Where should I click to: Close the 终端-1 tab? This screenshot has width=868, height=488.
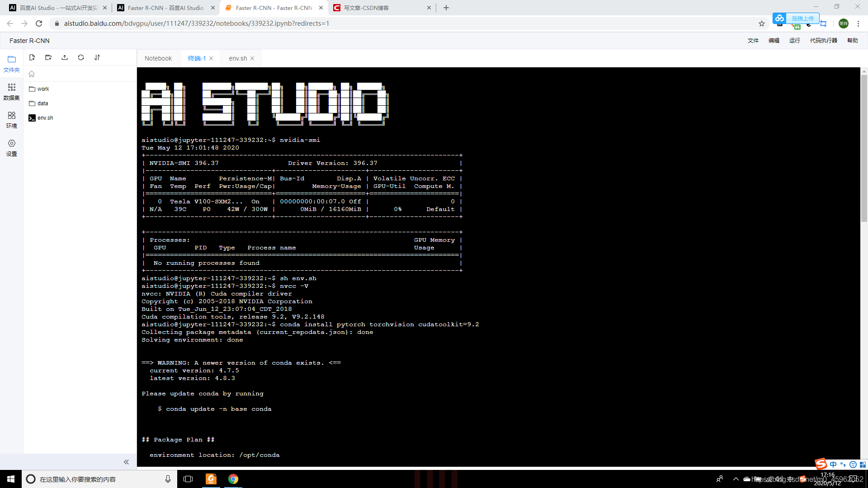pos(211,58)
